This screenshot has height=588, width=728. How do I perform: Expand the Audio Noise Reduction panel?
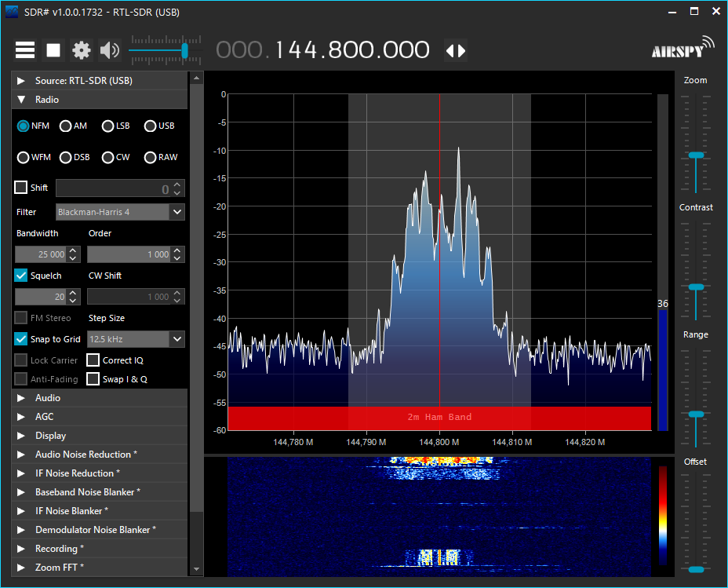[x=100, y=455]
